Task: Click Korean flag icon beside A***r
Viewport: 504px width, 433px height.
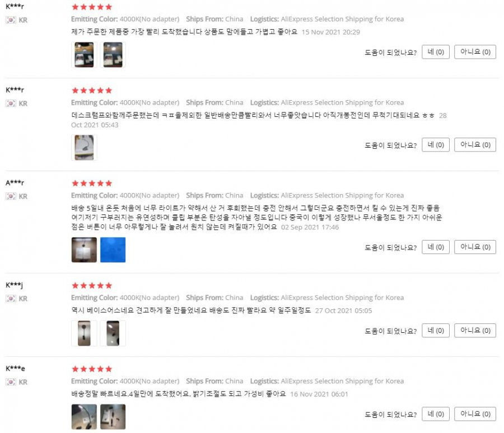Action: (11, 196)
